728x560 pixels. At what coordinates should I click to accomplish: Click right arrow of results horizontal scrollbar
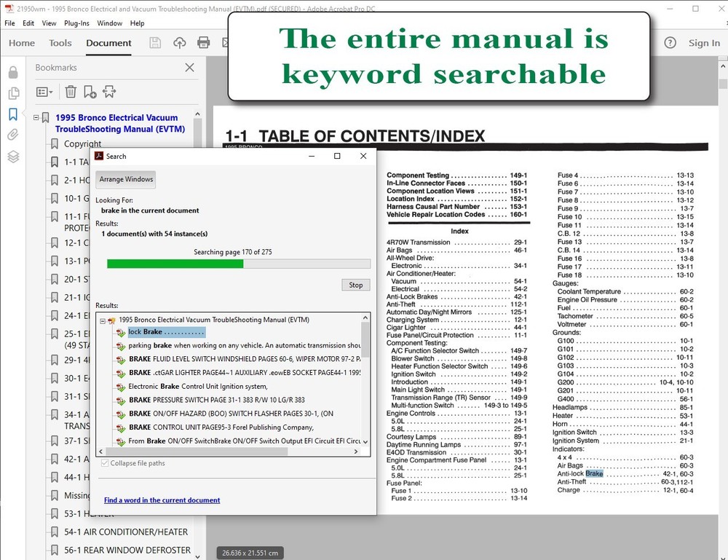pos(356,451)
